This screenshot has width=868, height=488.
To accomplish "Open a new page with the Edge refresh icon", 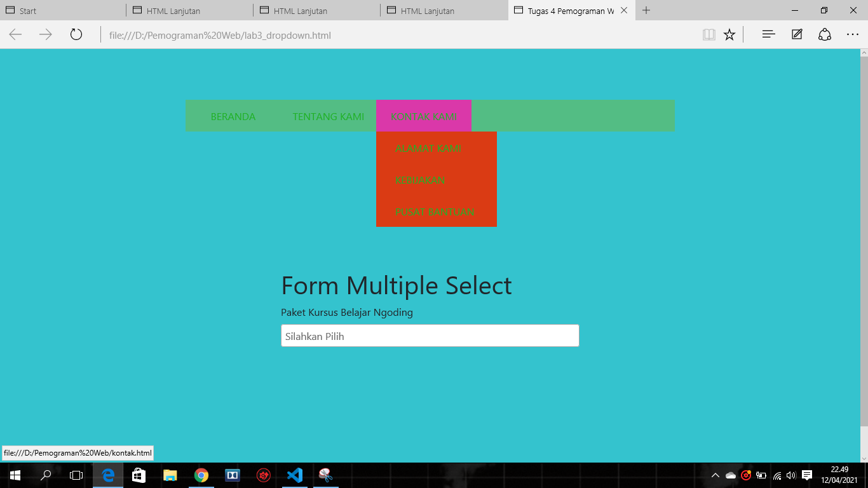I will click(x=76, y=35).
